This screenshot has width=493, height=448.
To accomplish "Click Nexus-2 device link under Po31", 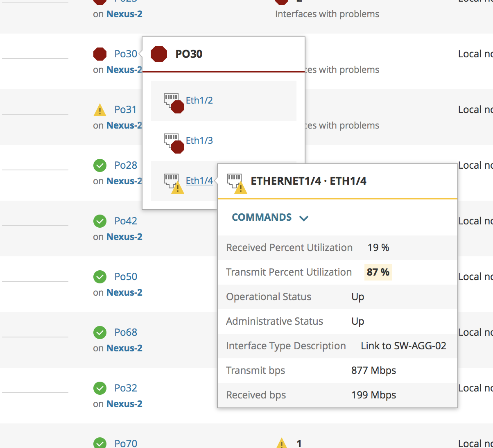I will [124, 125].
